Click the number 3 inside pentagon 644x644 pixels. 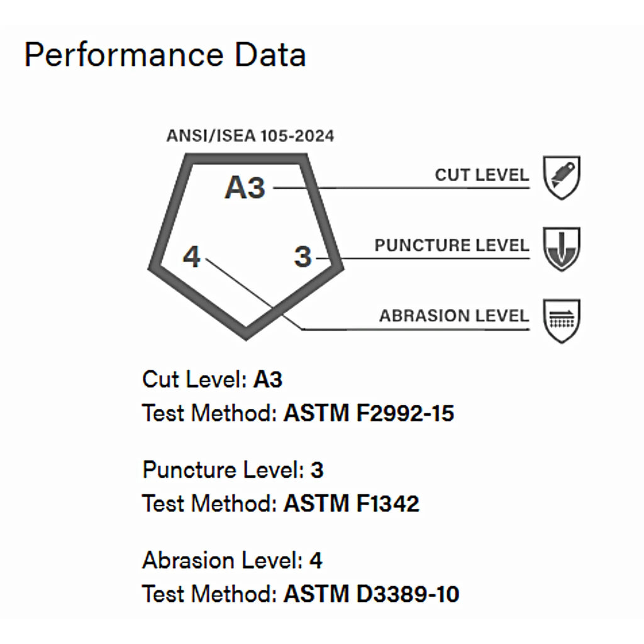303,257
